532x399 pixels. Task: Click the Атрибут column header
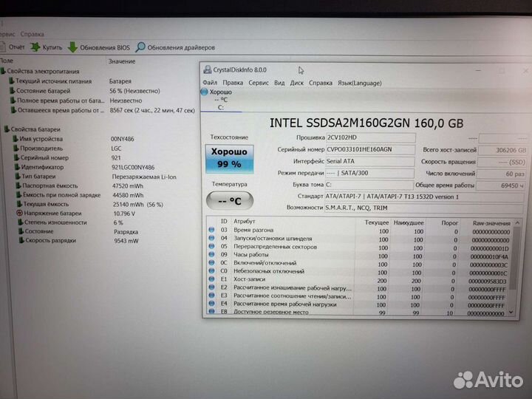click(245, 221)
